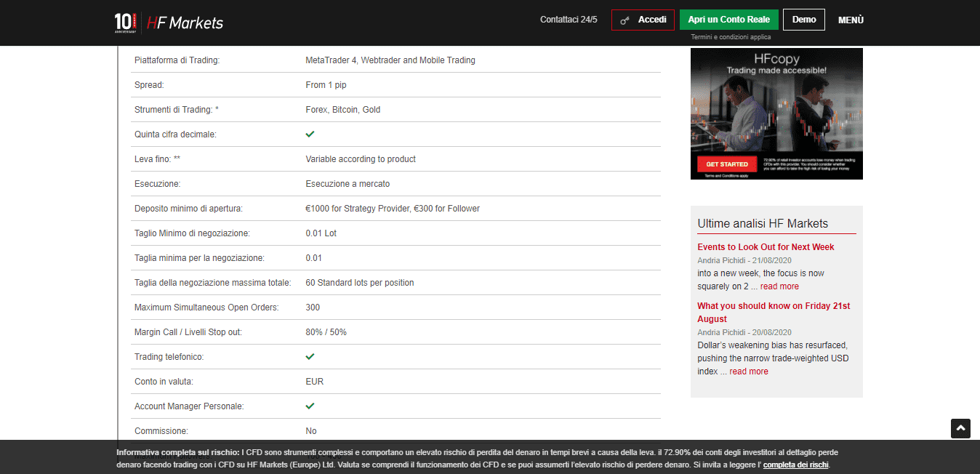Click the From 1 pip value

[x=326, y=85]
